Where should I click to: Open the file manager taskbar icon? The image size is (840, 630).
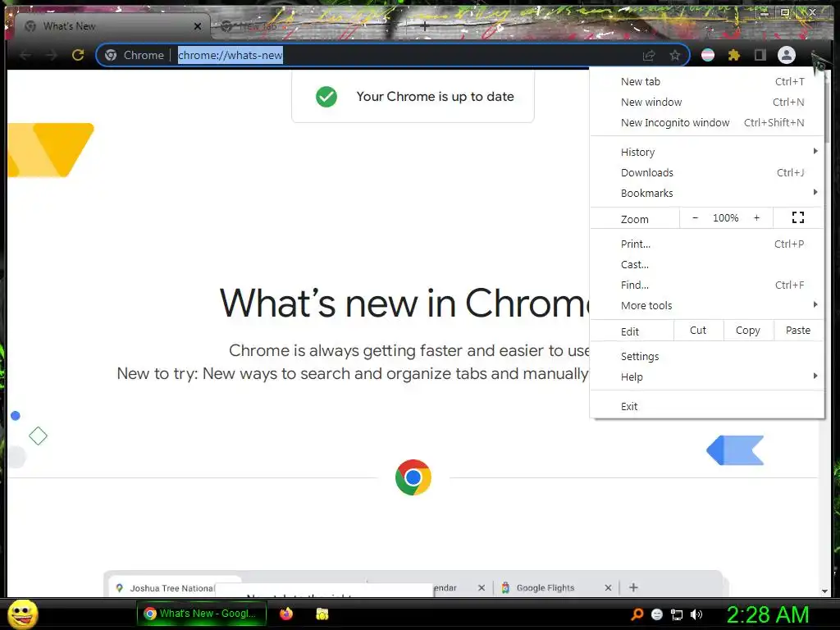(x=322, y=614)
